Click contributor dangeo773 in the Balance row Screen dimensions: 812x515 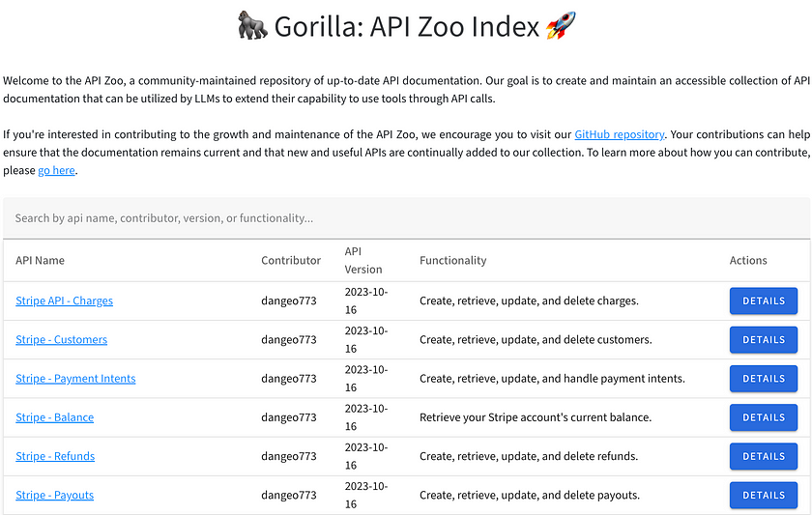pos(288,417)
